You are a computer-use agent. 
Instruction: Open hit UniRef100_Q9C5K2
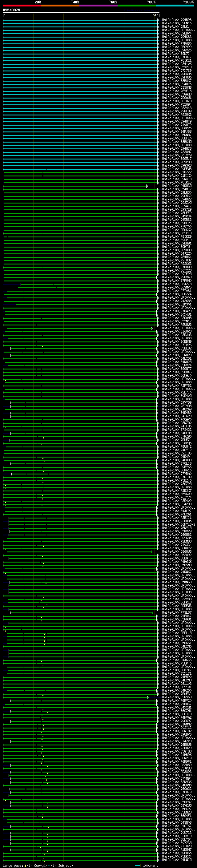177,196
